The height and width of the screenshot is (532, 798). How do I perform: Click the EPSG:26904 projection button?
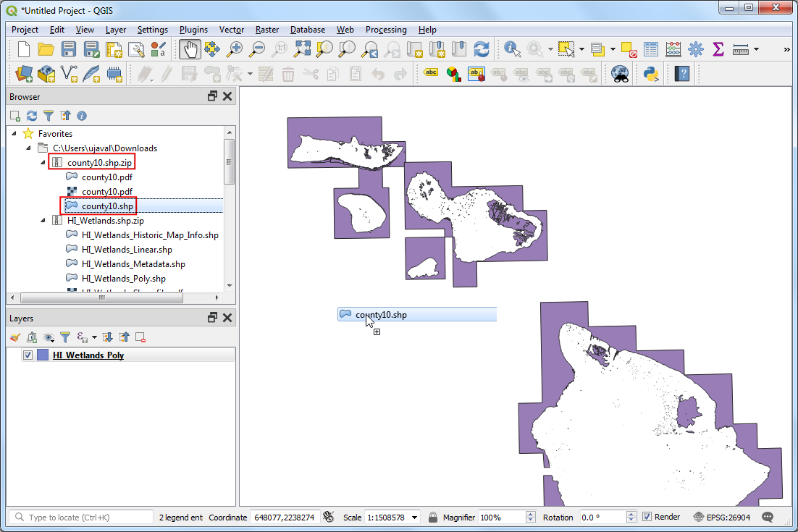(724, 518)
